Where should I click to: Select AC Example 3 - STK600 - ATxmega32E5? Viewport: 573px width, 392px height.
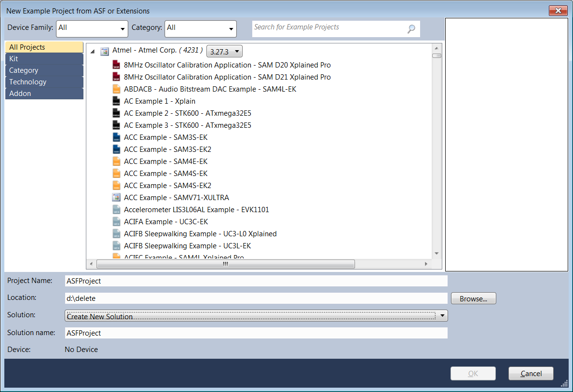point(188,125)
